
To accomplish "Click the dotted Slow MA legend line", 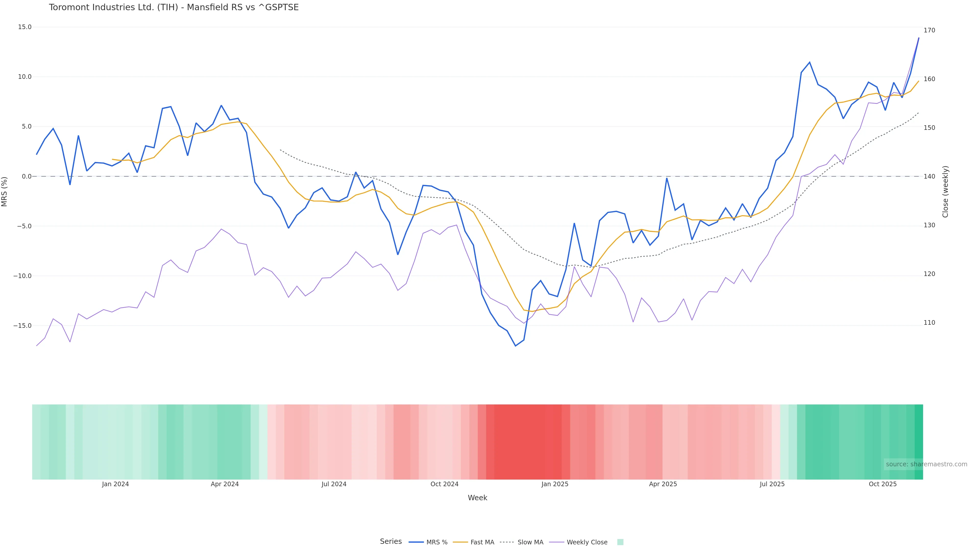I will [507, 542].
